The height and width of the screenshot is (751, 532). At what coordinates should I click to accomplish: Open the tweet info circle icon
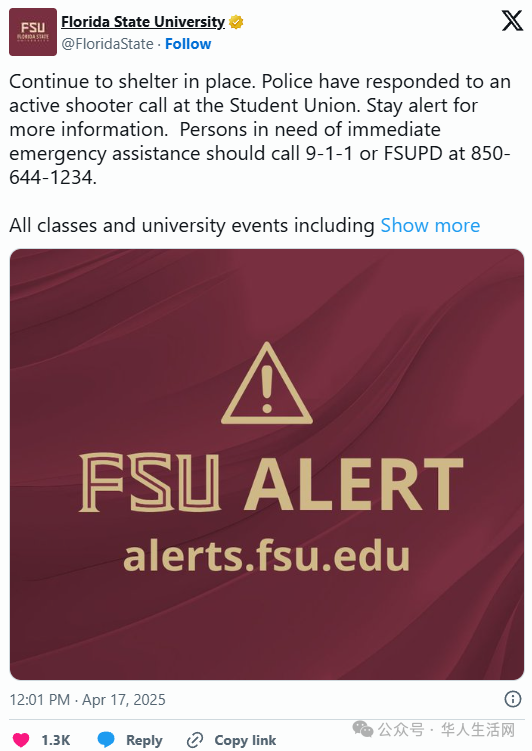coord(513,699)
